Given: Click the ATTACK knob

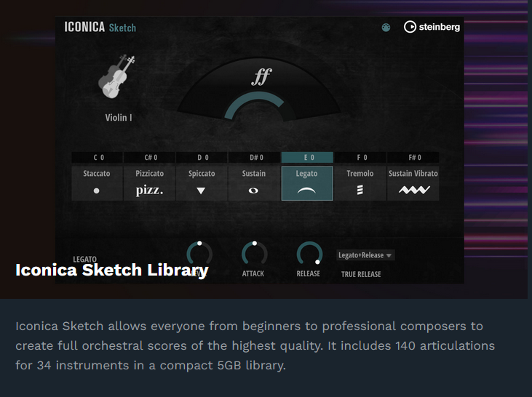Looking at the screenshot, I should (254, 254).
